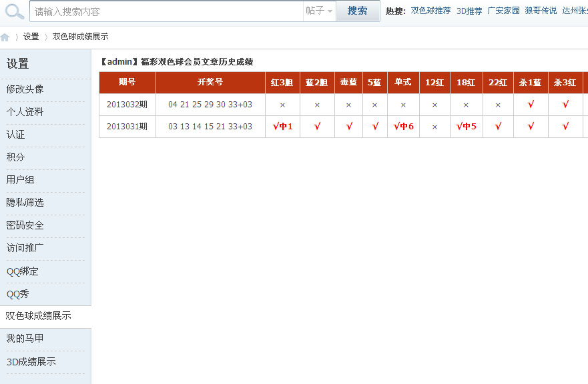
Task: Click the 22红 column header
Action: tap(499, 83)
